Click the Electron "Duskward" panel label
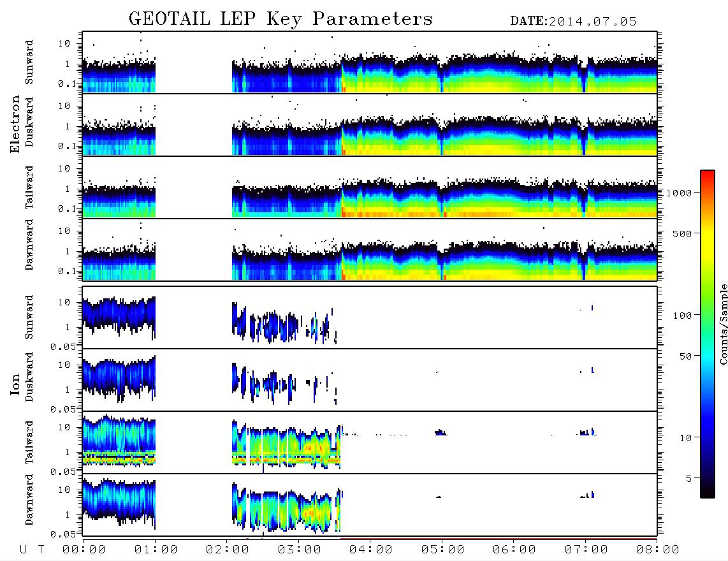 (x=29, y=122)
